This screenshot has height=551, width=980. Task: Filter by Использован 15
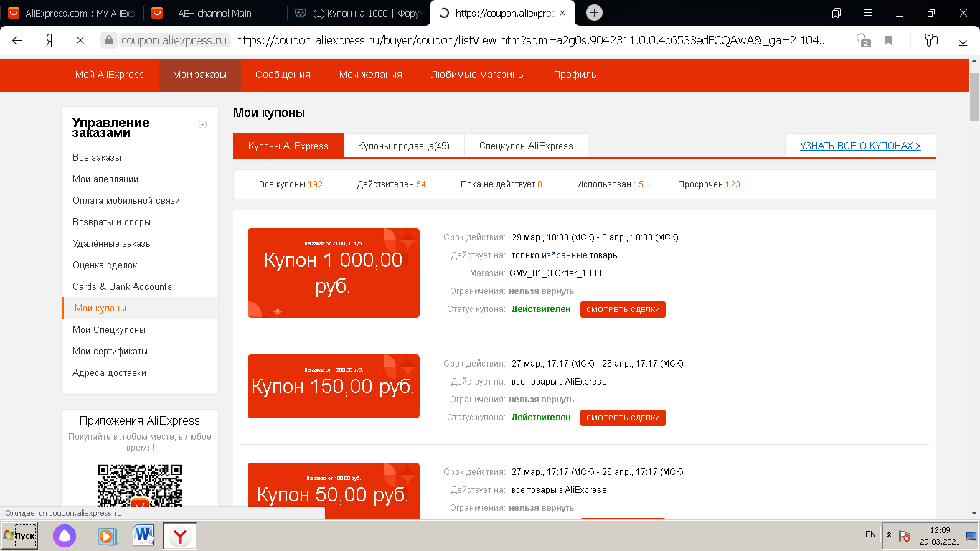click(x=610, y=184)
